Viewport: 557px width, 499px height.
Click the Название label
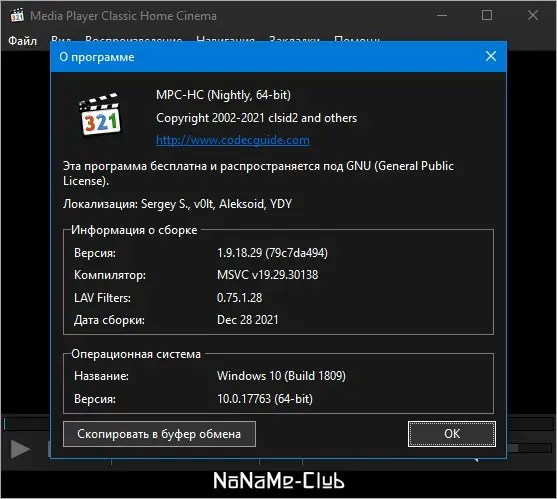(x=101, y=376)
